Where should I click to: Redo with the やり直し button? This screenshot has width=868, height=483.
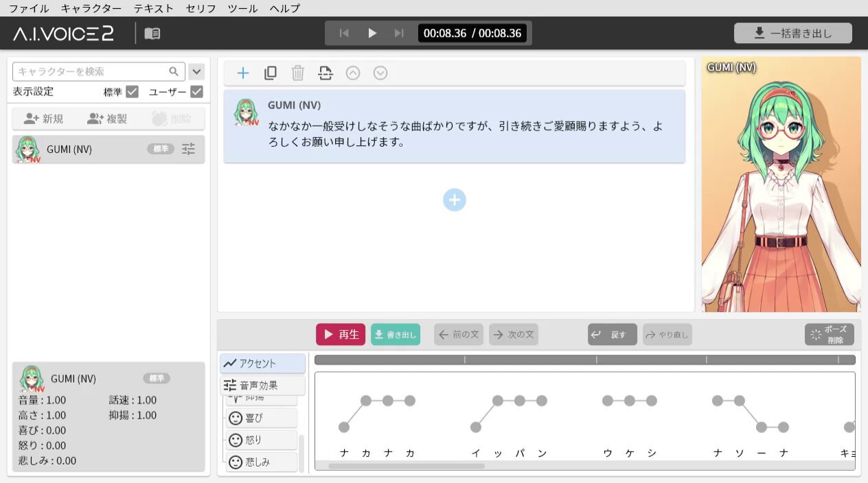667,335
